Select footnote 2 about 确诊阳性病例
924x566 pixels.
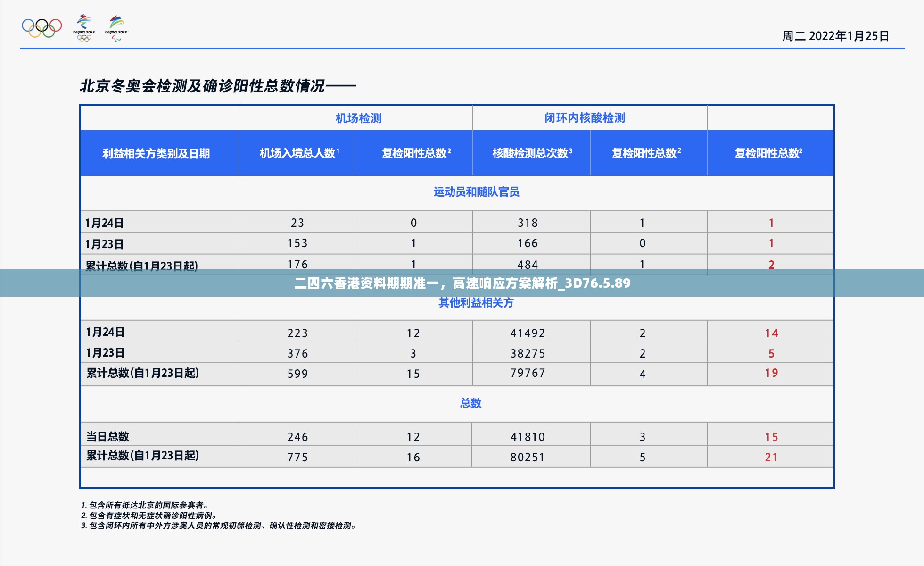149,516
